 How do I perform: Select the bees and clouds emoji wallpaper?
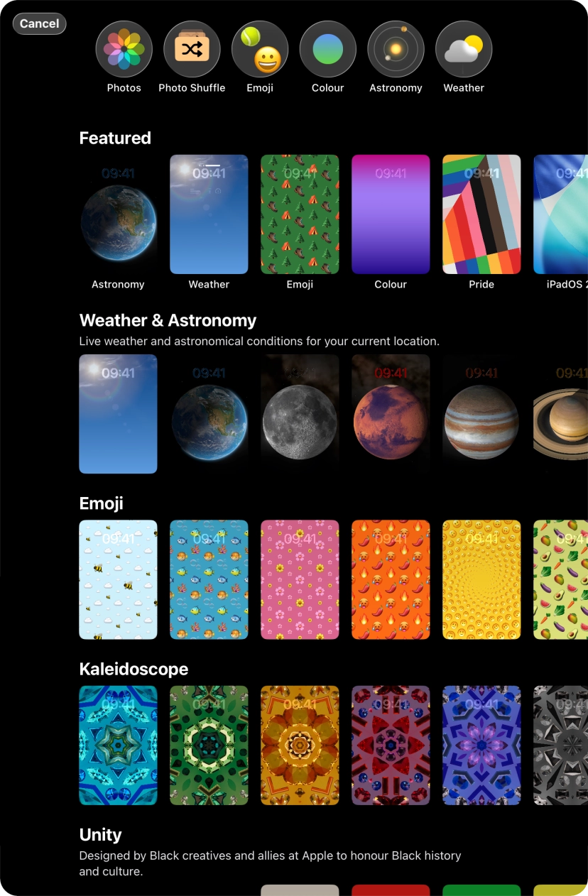click(x=118, y=580)
